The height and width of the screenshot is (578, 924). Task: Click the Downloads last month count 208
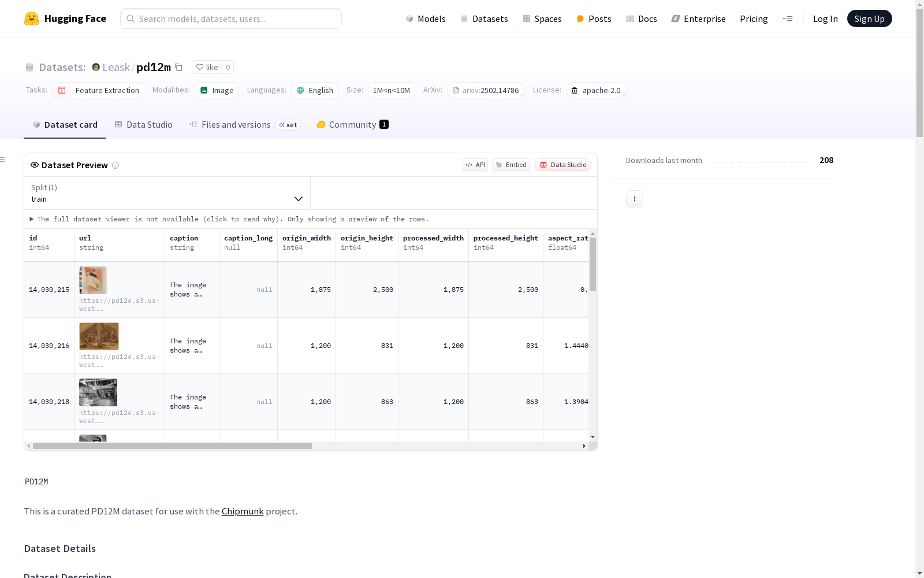[x=826, y=160]
